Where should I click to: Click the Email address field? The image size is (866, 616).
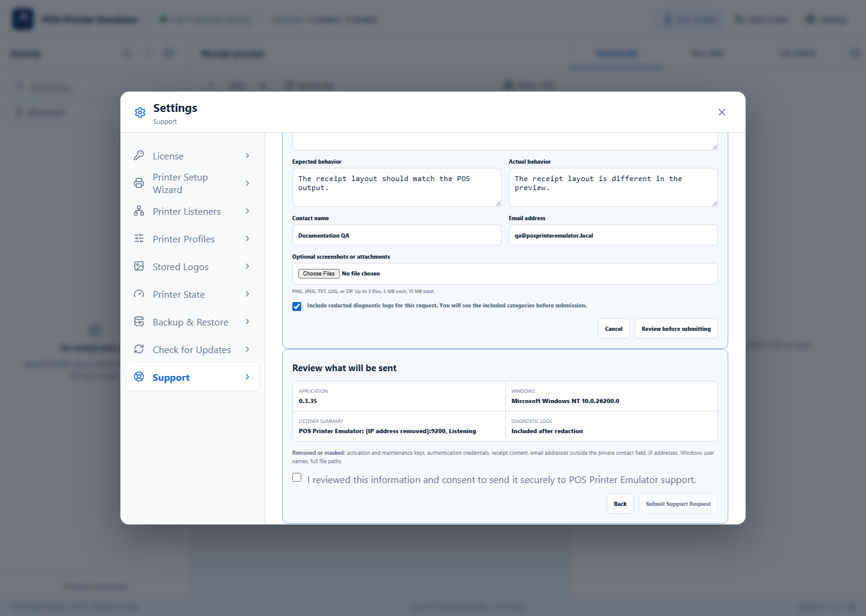(613, 235)
